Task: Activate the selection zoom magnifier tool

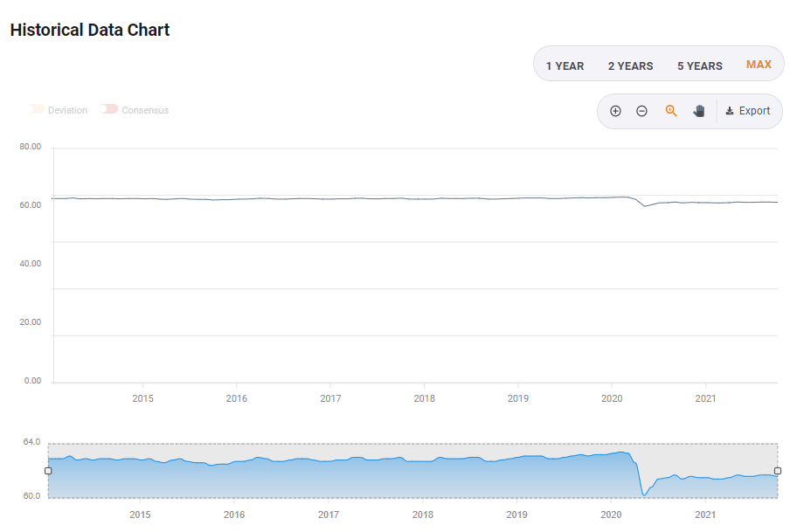Action: pos(671,111)
